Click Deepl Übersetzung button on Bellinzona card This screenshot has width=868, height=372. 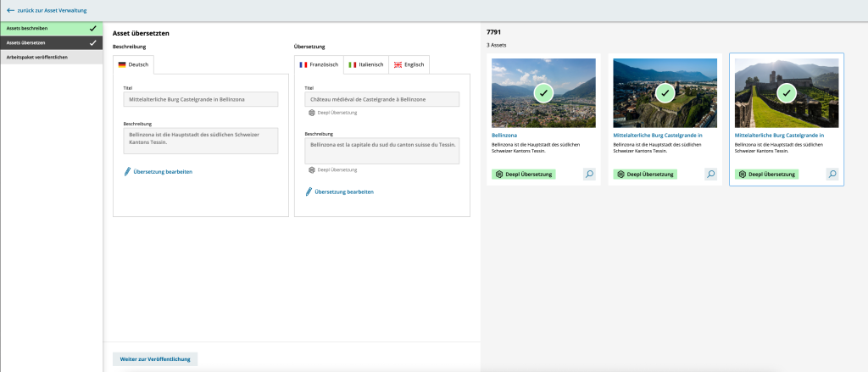(x=524, y=174)
